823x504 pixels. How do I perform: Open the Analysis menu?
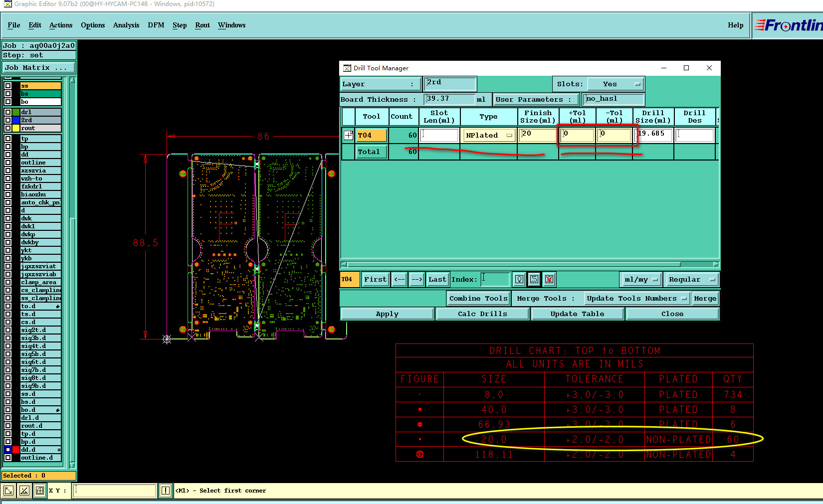[126, 25]
